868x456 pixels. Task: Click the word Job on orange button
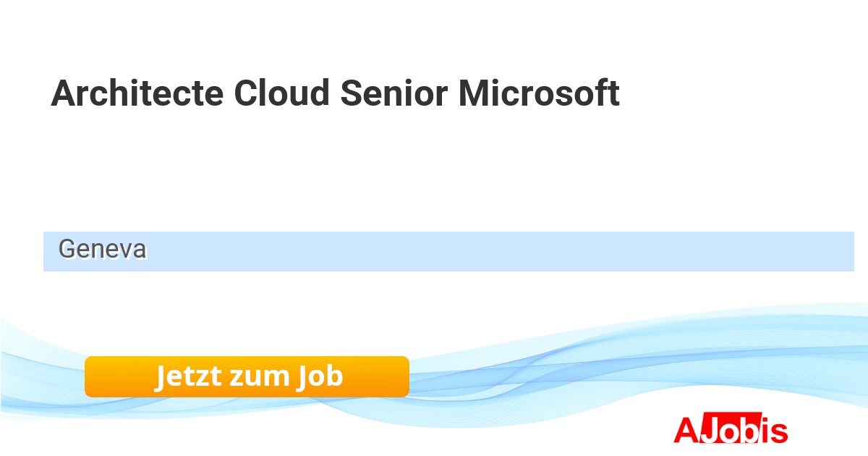tap(319, 376)
